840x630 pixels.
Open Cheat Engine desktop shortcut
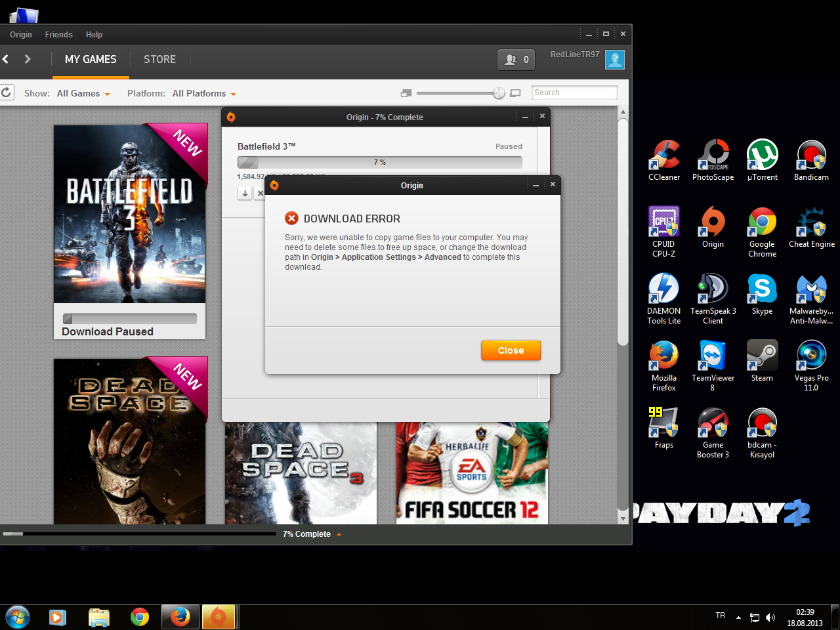coord(812,227)
